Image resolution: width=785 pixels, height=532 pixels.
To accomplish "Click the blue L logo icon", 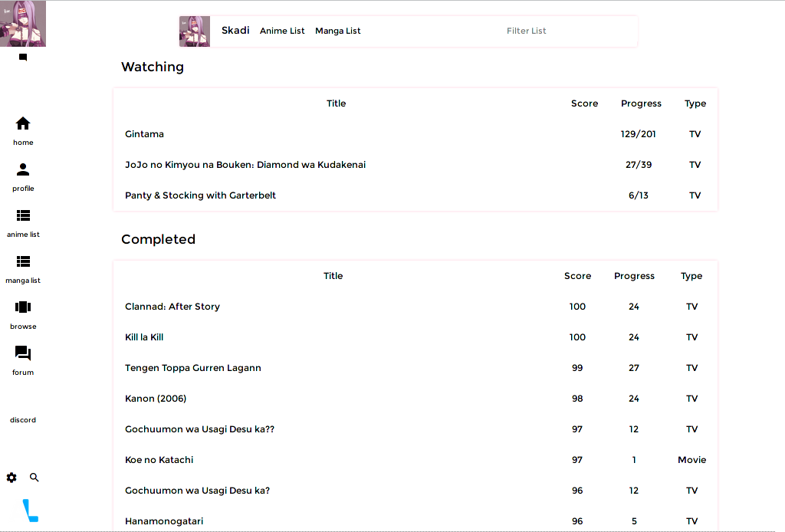I will (x=30, y=511).
